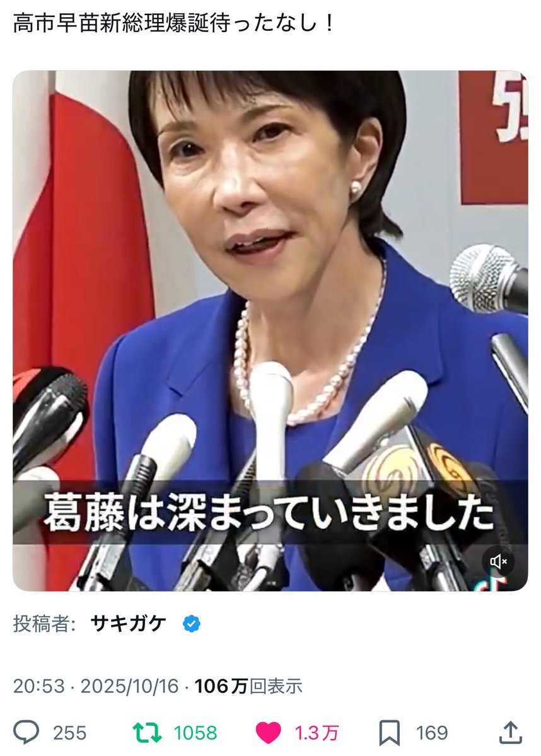Toggle the bookmark icon

tap(389, 733)
